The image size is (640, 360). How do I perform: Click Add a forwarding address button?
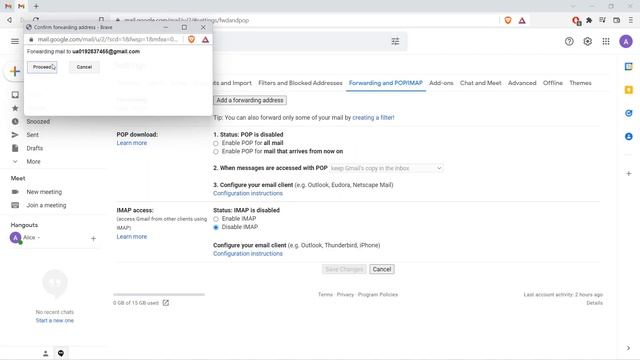tap(250, 100)
